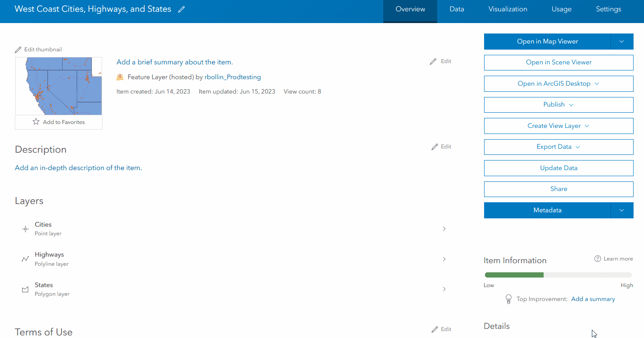Screen dimensions: 644x338
Task: Open the rbollin_Prodtesting profile link
Action: point(232,77)
